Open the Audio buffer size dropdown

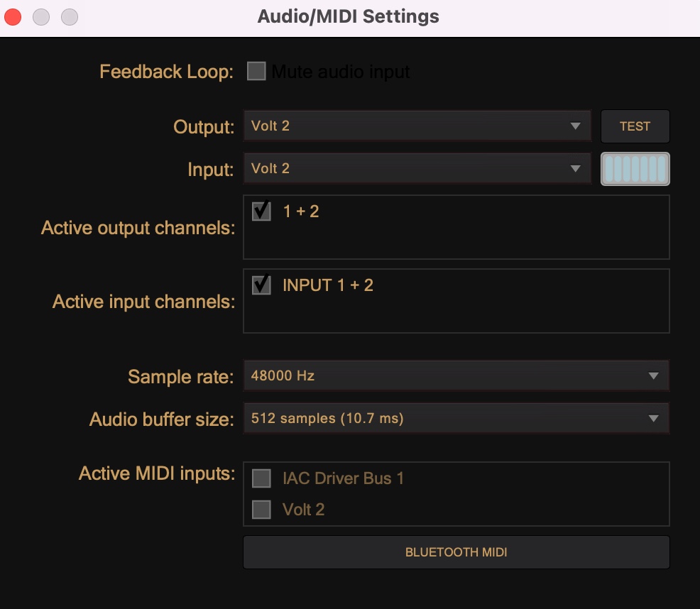pos(456,418)
